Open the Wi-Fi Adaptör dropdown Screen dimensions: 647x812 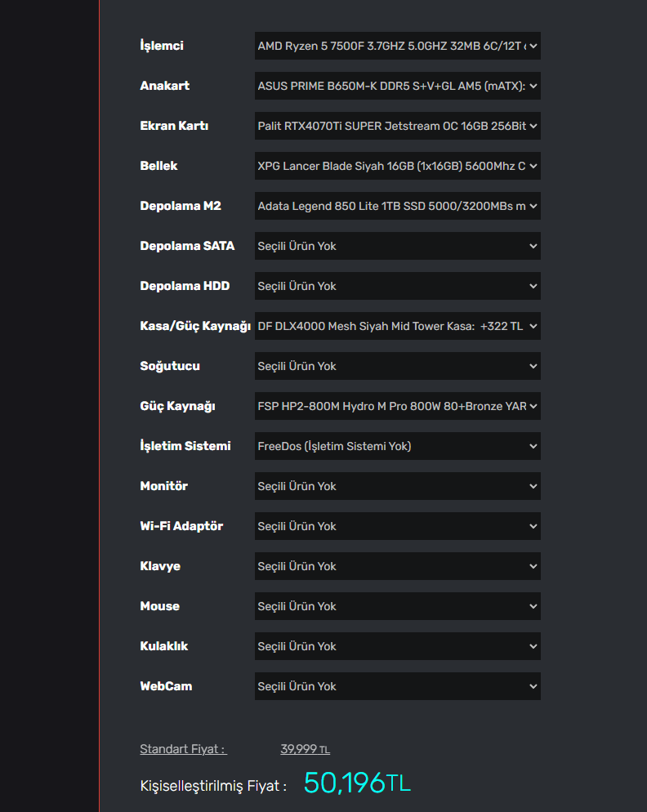click(397, 526)
